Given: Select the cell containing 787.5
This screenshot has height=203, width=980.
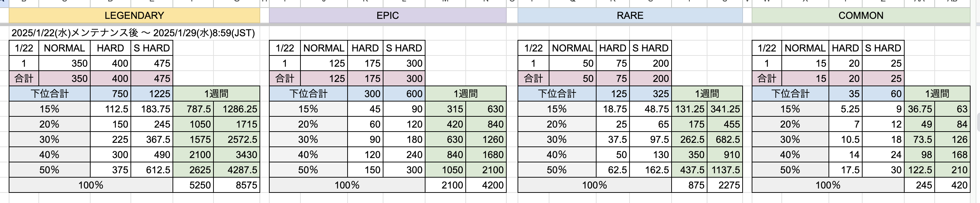Looking at the screenshot, I should pyautogui.click(x=193, y=109).
